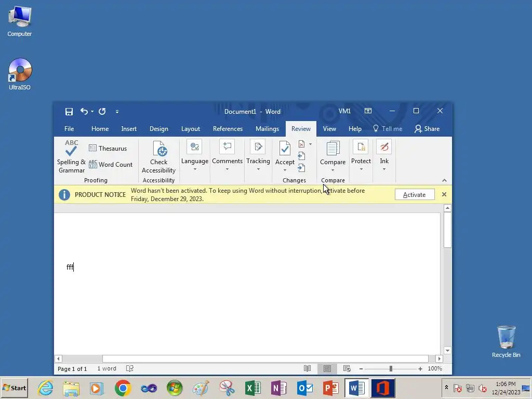Zoom out with the minus button

(361, 369)
